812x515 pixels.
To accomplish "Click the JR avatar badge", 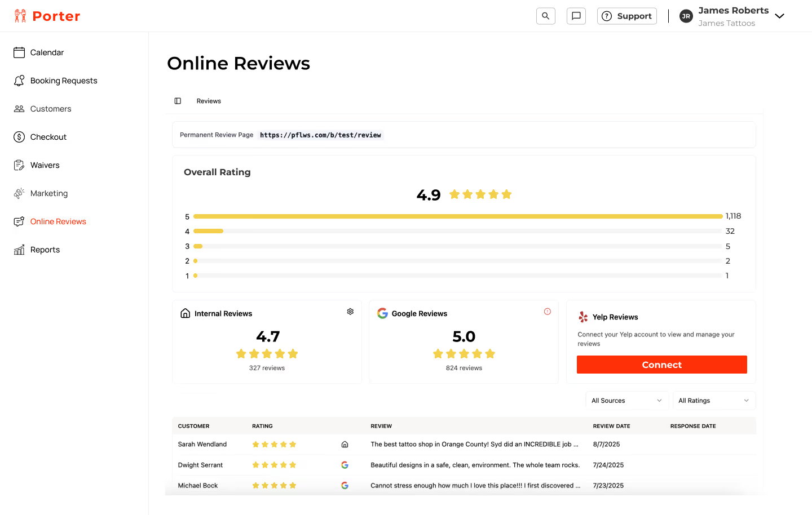I will pos(686,16).
